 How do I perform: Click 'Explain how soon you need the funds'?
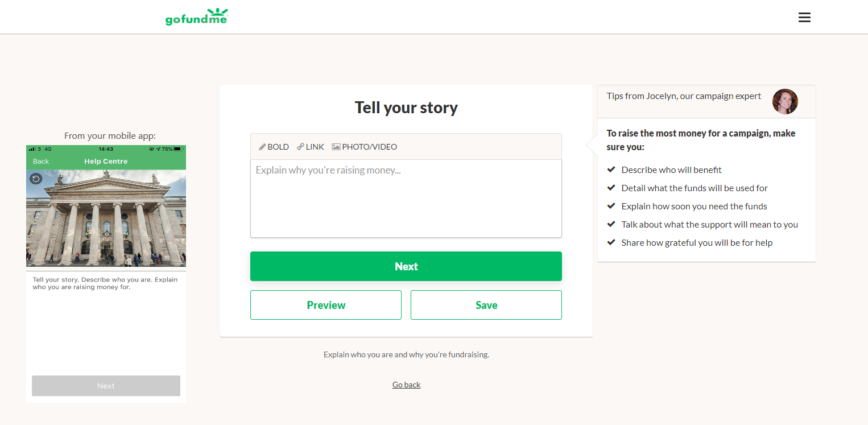pos(694,206)
